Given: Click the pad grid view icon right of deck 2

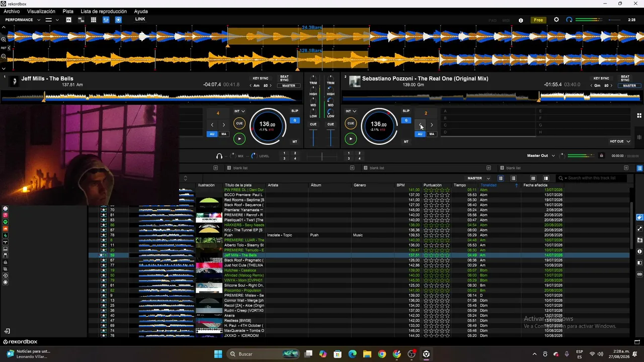Looking at the screenshot, I should pos(639,115).
